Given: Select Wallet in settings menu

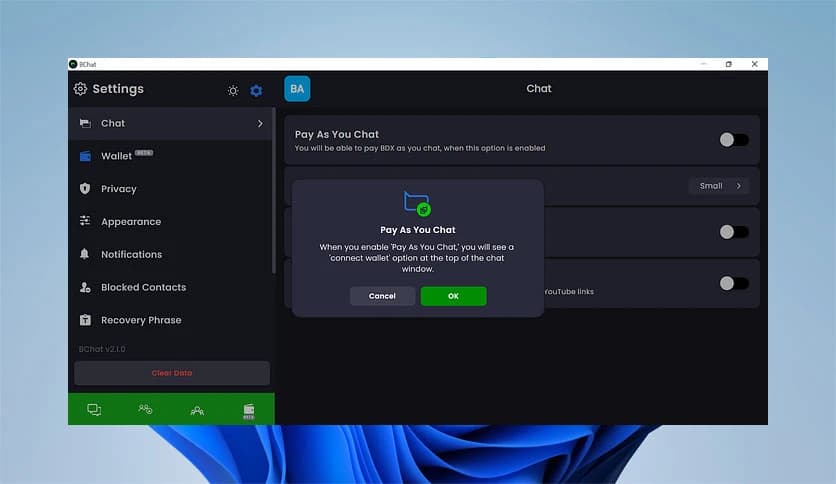Looking at the screenshot, I should (171, 156).
